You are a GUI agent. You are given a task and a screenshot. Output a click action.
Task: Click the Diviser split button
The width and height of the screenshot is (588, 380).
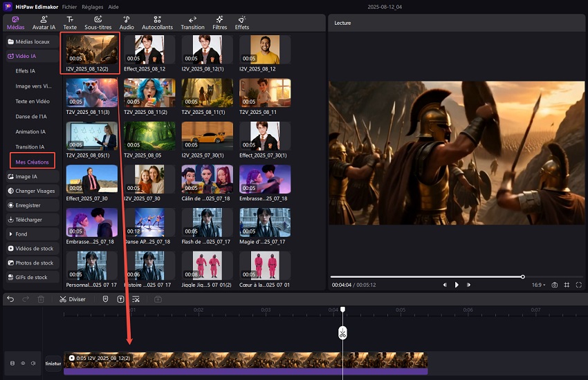(73, 299)
